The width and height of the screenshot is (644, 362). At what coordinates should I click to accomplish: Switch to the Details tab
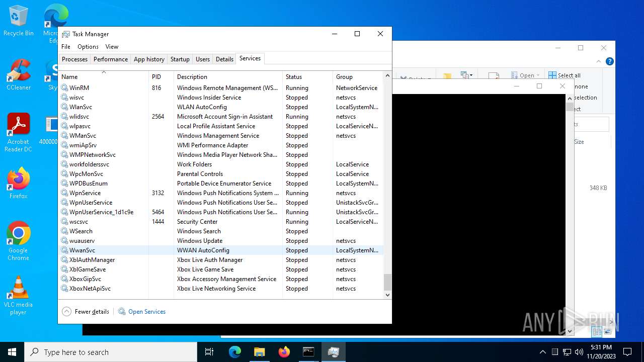coord(224,59)
